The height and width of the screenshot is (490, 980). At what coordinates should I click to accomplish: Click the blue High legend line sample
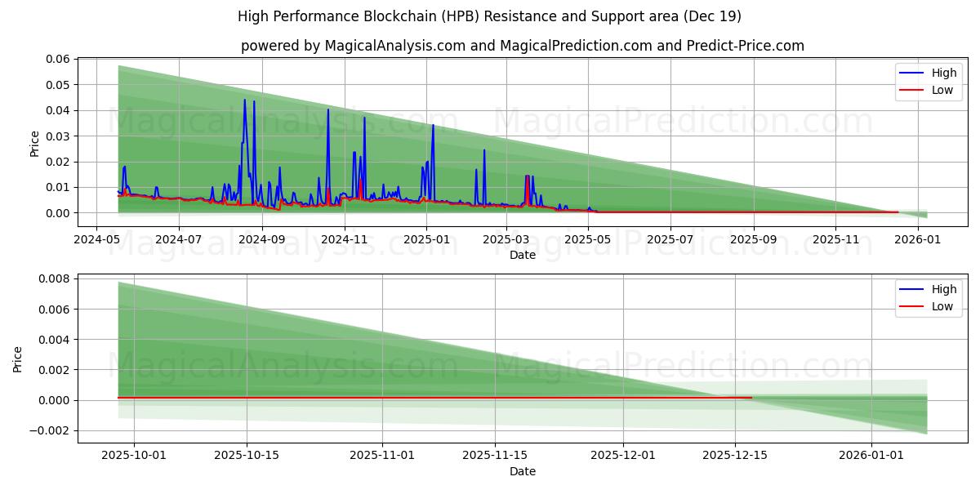(911, 73)
